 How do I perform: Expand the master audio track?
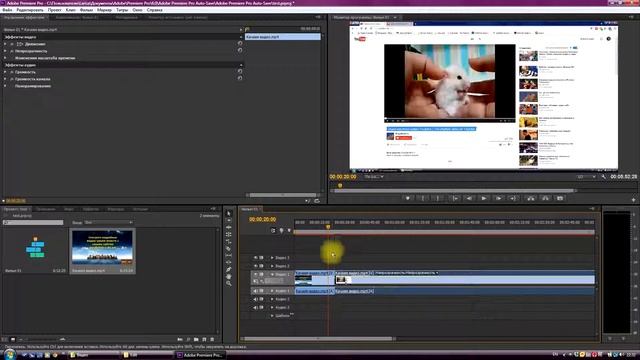[272, 316]
